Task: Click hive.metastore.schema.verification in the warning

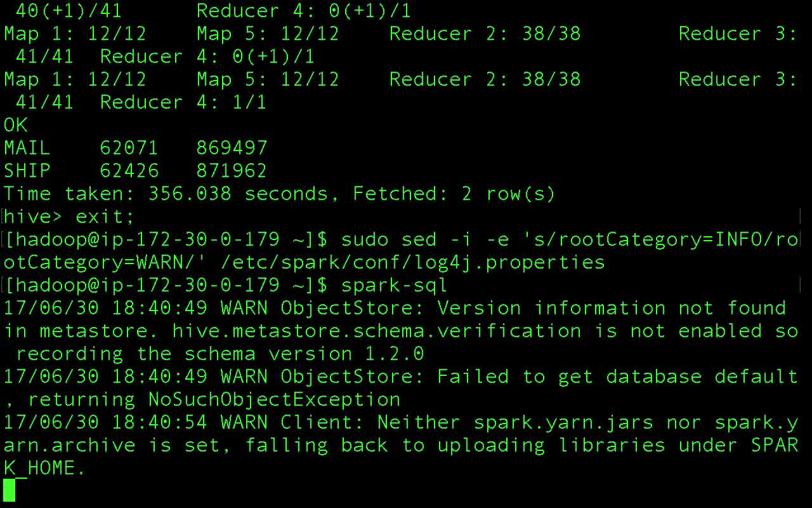Action: 376,331
